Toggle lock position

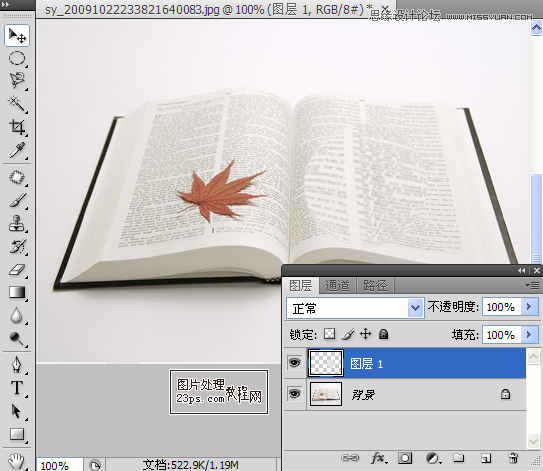tap(365, 334)
